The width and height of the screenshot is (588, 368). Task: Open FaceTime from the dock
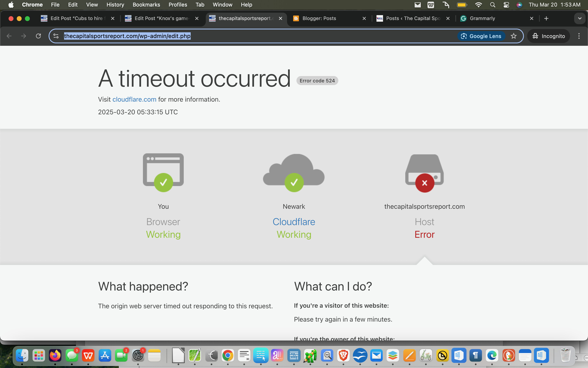(x=121, y=356)
